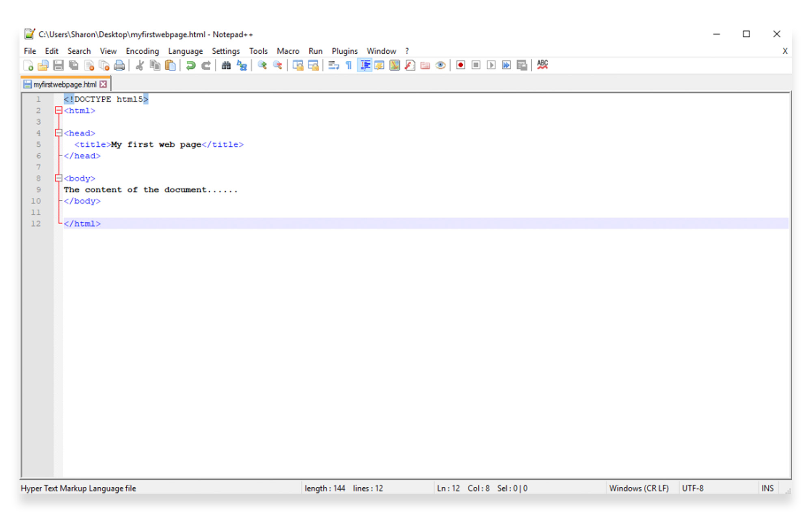Screen dimensions: 812x518
Task: Collapse the body section fold marker
Action: (58, 178)
